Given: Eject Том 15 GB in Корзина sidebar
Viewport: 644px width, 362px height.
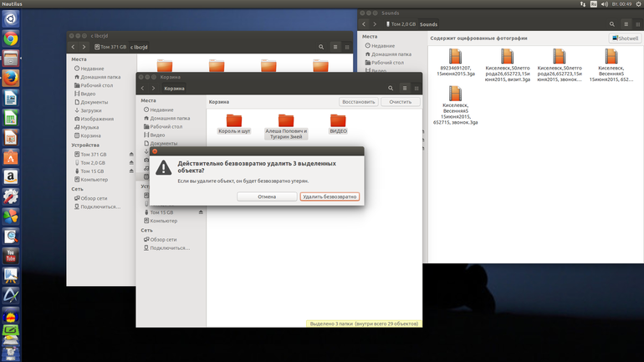Looking at the screenshot, I should click(x=201, y=212).
